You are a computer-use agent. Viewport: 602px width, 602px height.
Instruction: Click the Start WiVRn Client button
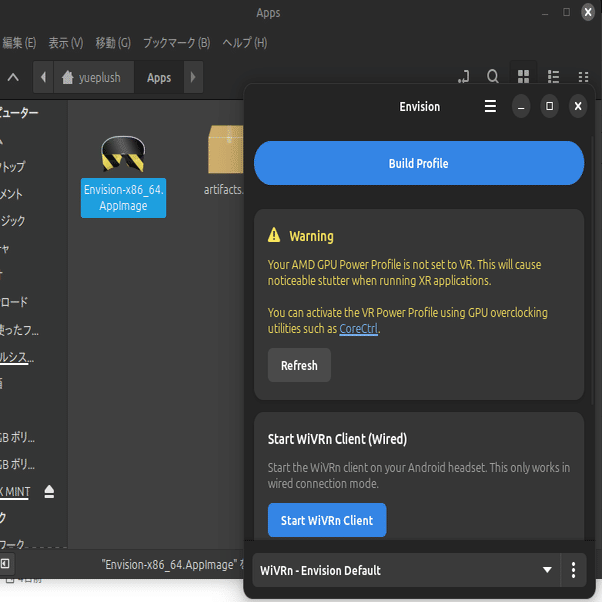click(327, 520)
